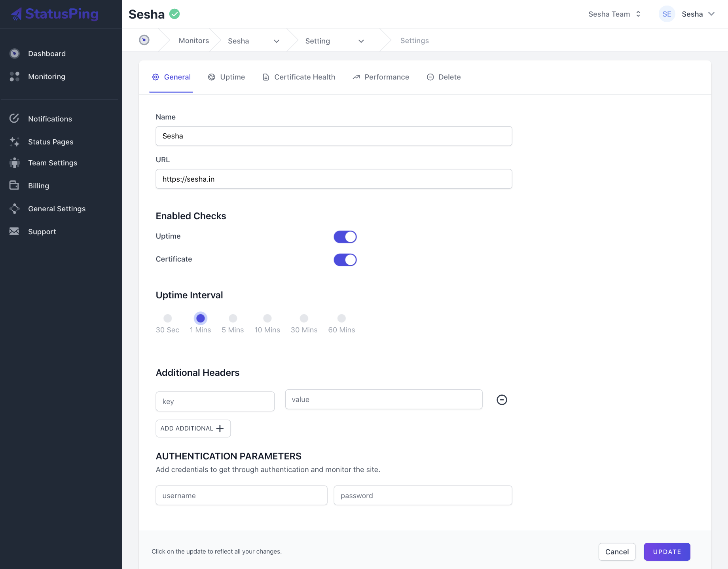Switch to the Uptime tab
The image size is (728, 569).
[x=227, y=77]
